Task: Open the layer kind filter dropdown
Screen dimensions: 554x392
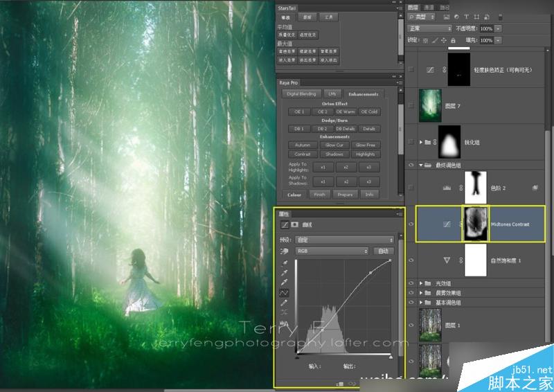Action: coord(422,17)
